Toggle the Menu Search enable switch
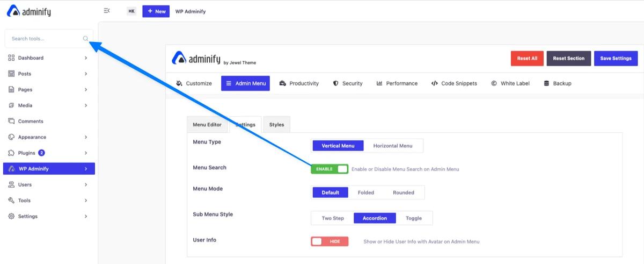The height and width of the screenshot is (264, 644). click(330, 169)
